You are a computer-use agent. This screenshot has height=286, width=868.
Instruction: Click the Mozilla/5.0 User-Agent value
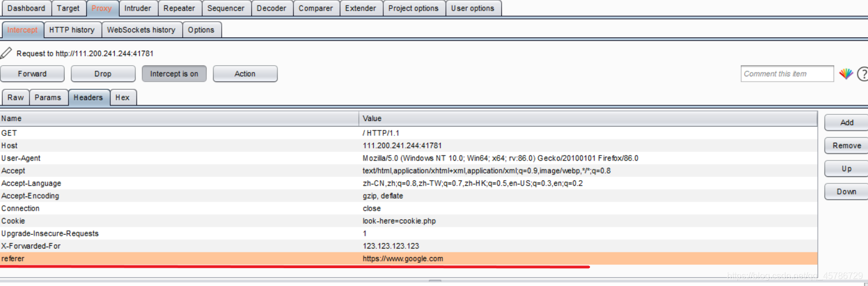point(500,158)
